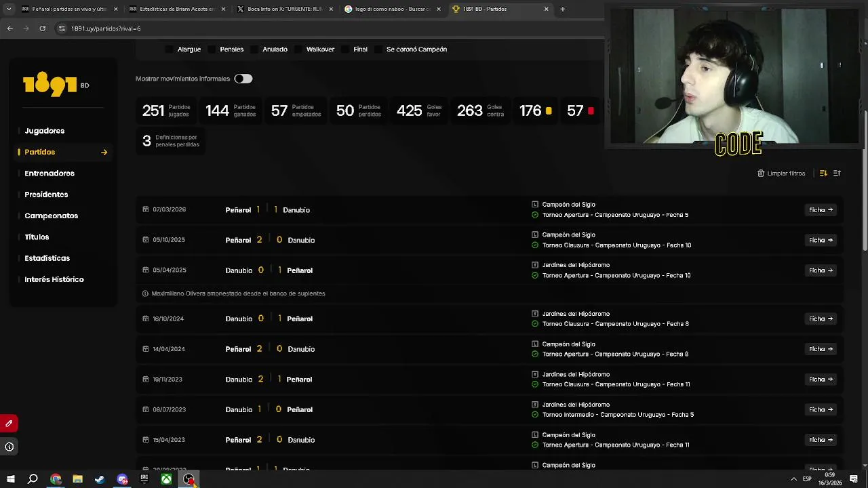Click the red pencil edit icon
This screenshot has width=868, height=488.
pos(9,424)
